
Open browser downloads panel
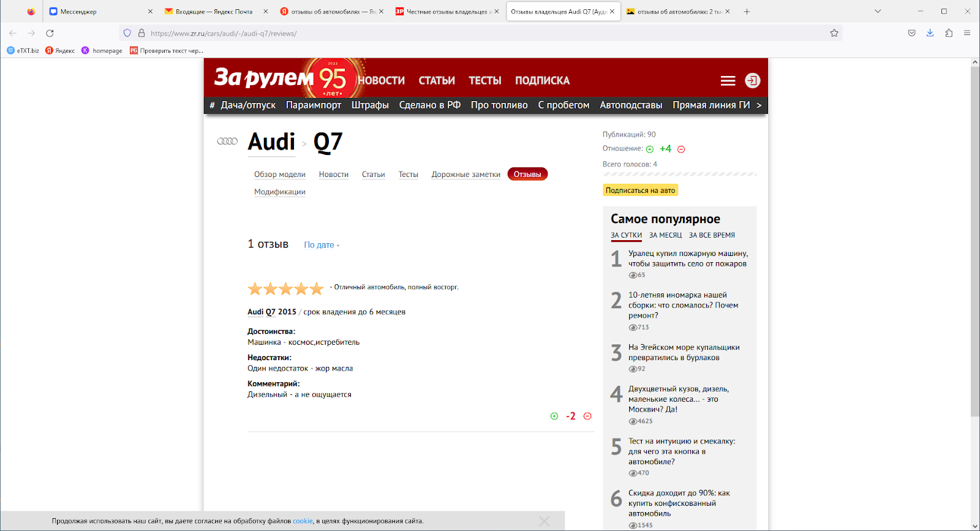[x=930, y=33]
